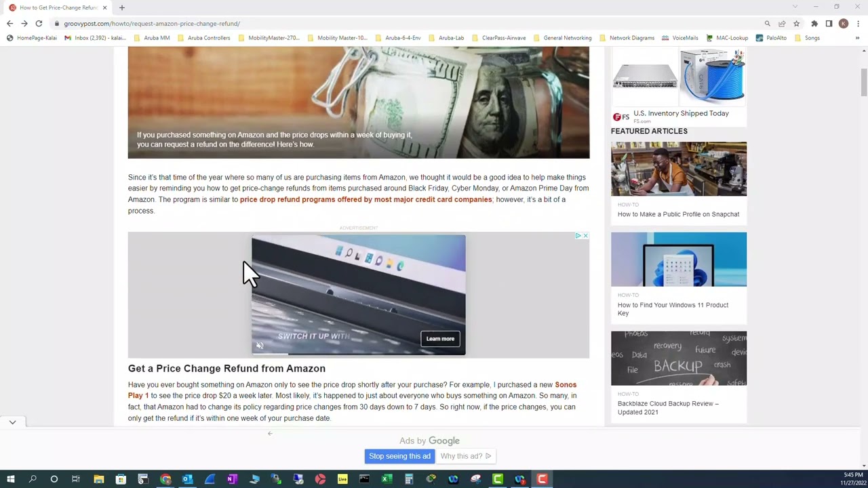
Task: Show more bookmarks overflow chevron
Action: point(857,38)
